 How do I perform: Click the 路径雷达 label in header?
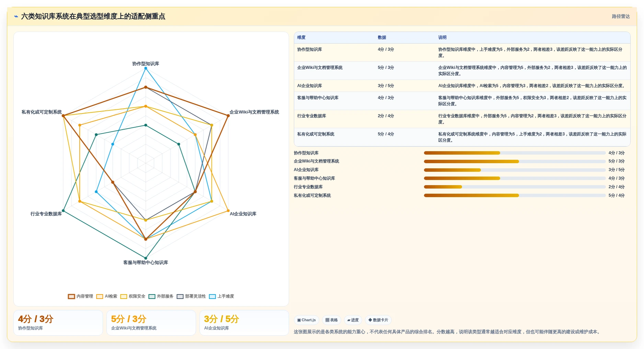[621, 16]
